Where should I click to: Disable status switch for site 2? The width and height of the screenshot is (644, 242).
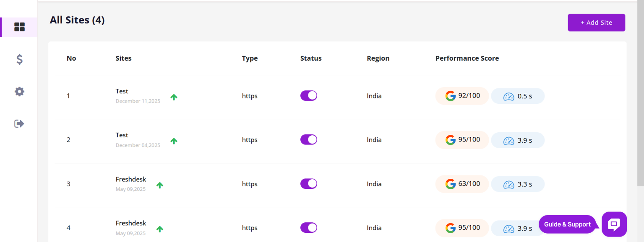[x=308, y=140]
